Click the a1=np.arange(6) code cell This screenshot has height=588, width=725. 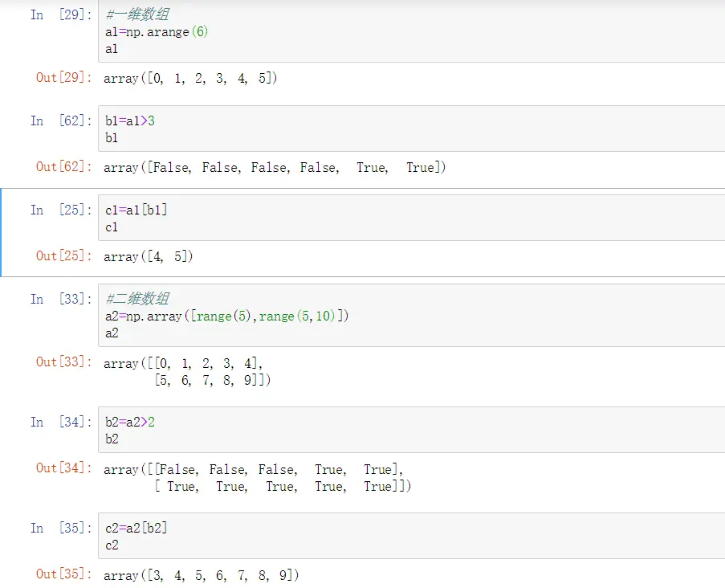pyautogui.click(x=401, y=32)
